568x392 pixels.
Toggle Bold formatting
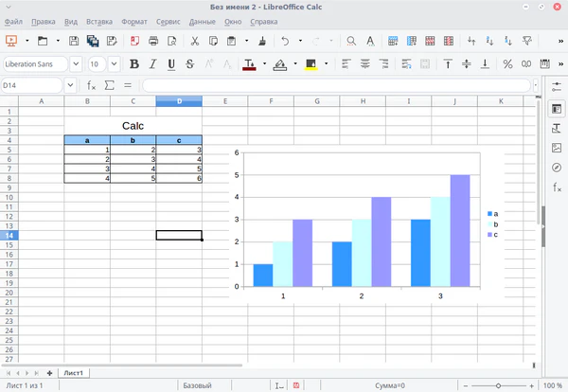point(133,63)
